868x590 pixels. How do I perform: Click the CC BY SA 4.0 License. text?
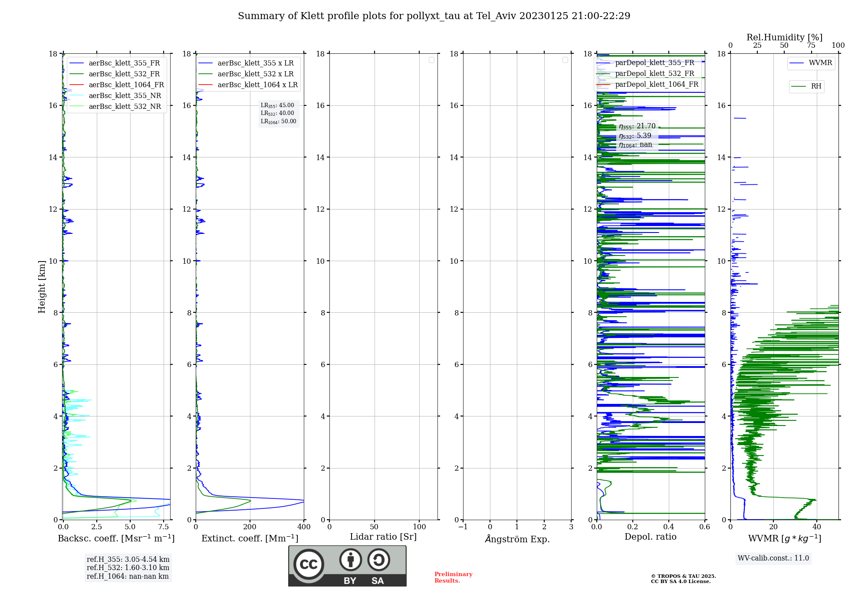681,581
